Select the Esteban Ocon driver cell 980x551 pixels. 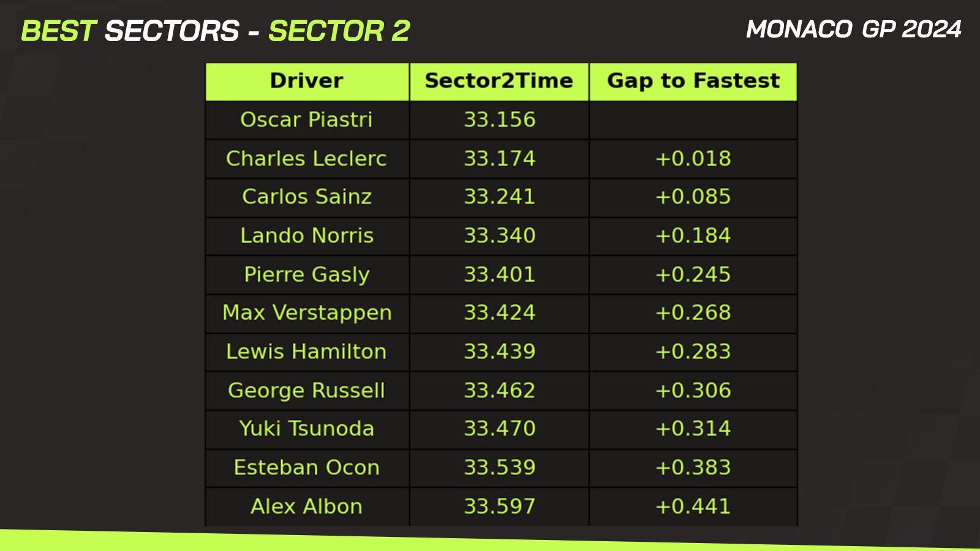point(307,468)
